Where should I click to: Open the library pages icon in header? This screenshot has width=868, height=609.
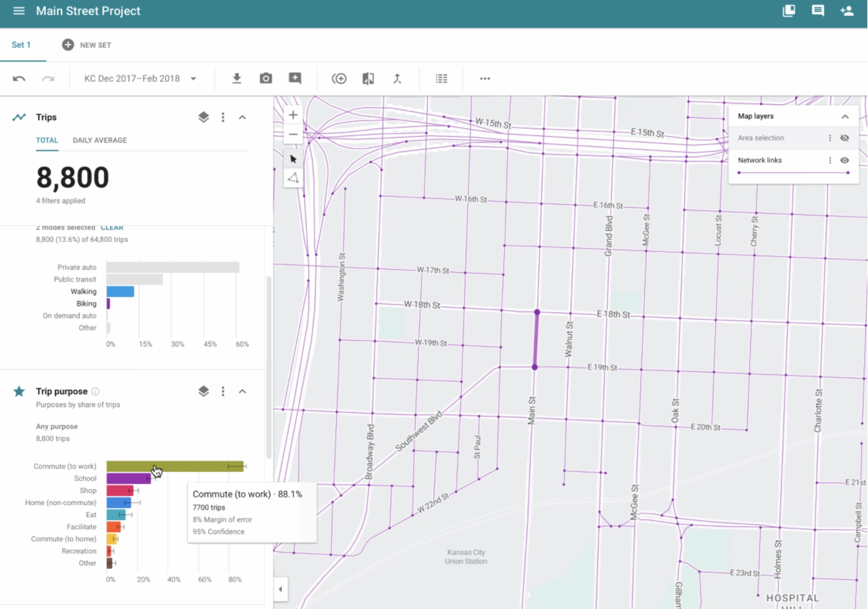tap(789, 11)
